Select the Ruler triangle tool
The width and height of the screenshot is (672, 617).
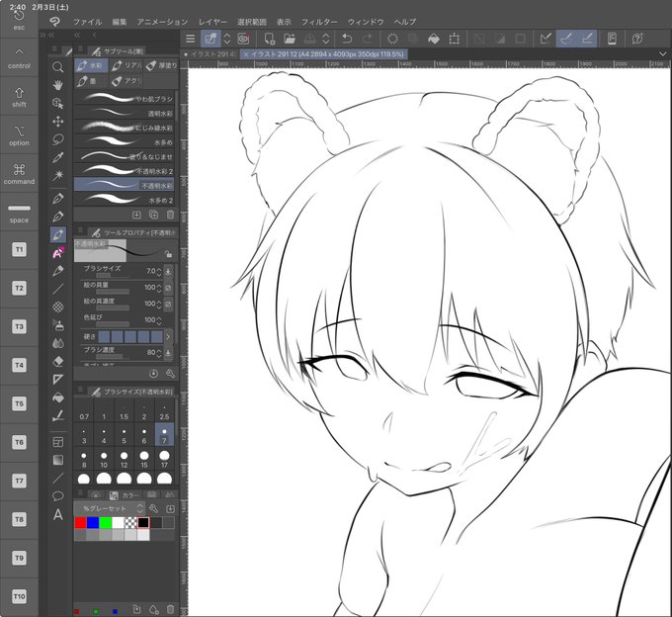(58, 380)
